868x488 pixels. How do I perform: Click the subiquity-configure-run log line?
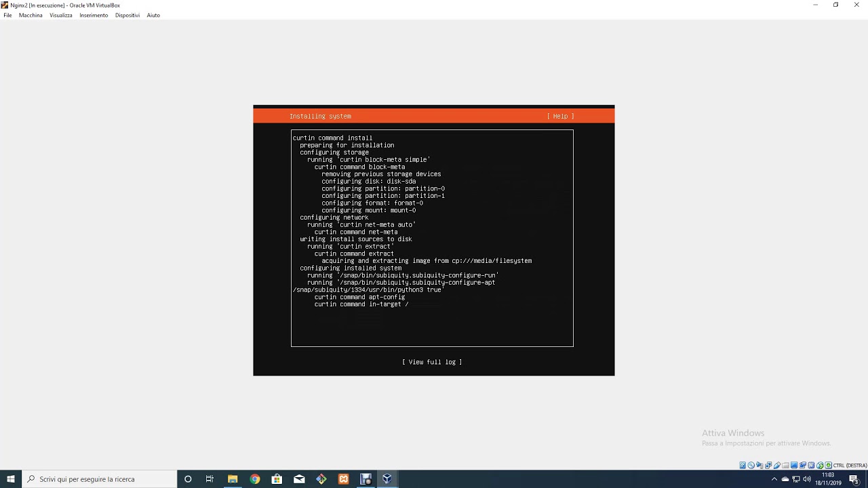click(403, 275)
